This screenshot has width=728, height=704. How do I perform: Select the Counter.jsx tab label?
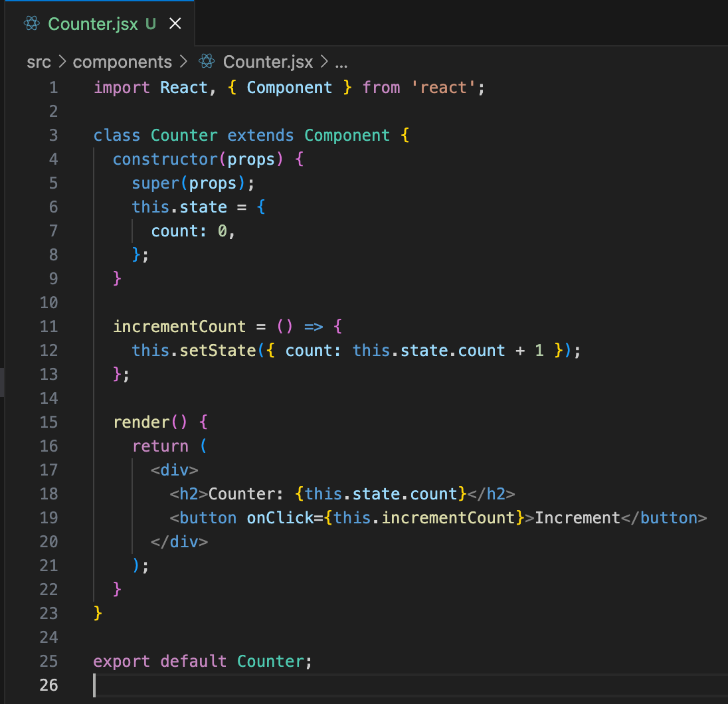point(93,25)
